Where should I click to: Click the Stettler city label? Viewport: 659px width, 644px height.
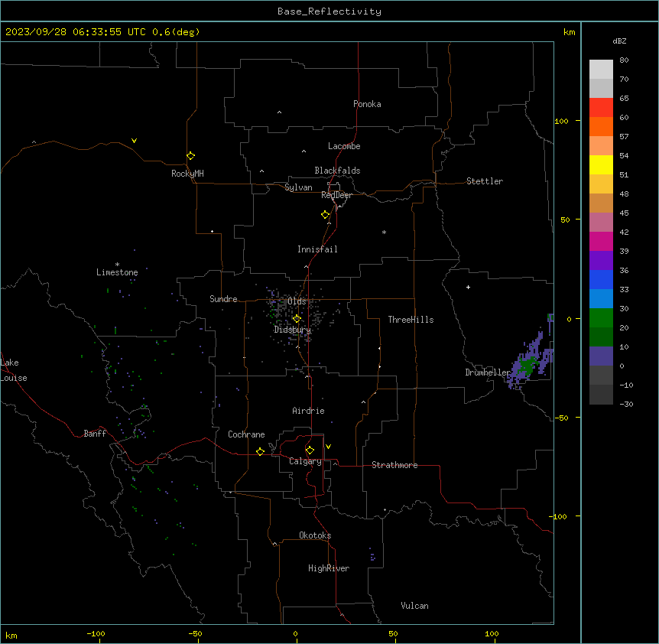click(x=485, y=181)
